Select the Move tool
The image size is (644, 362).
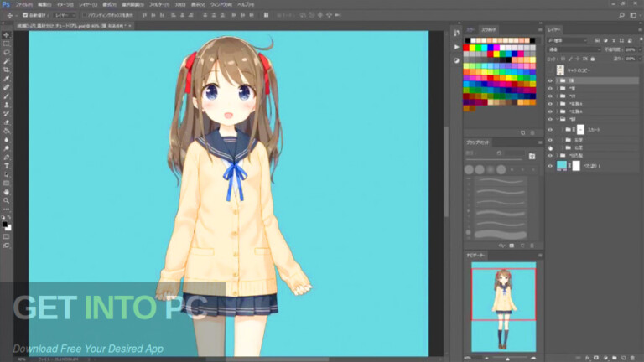[x=6, y=35]
